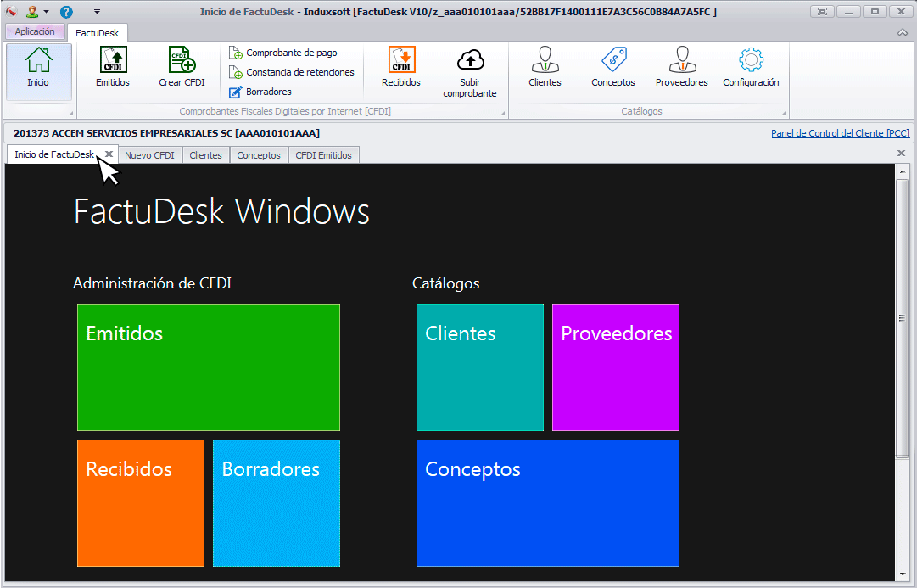
Task: Switch to the Clientes document tab
Action: point(206,155)
